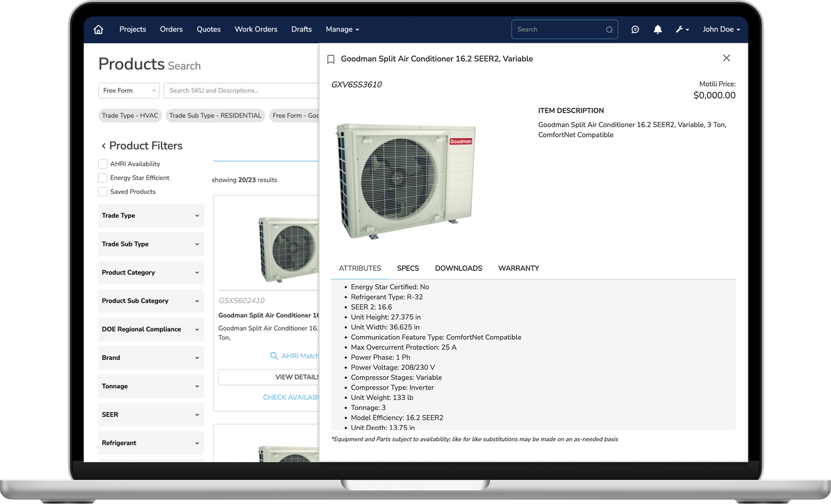Click 'Tonnage: 3' attribute
Viewport: 831px width, 504px height.
368,408
